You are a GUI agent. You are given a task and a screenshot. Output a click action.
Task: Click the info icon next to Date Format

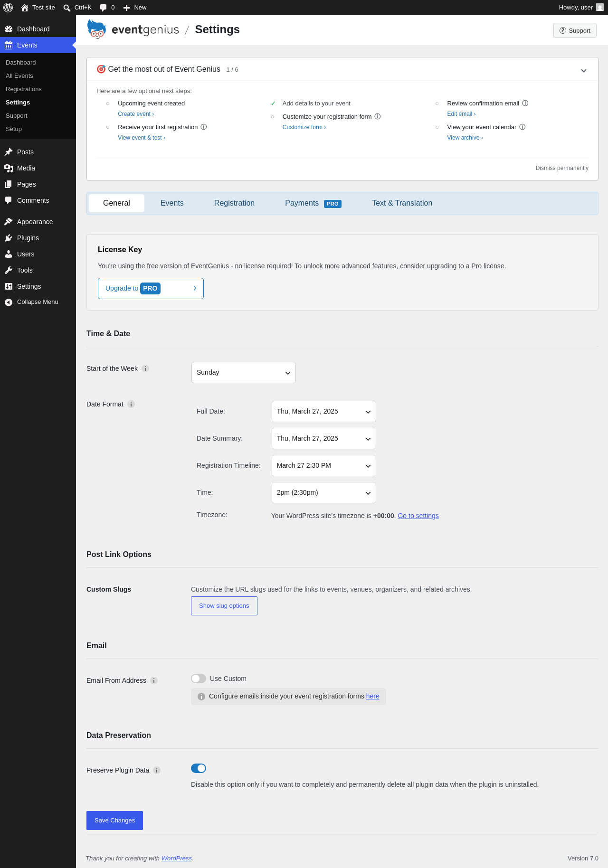(x=131, y=404)
